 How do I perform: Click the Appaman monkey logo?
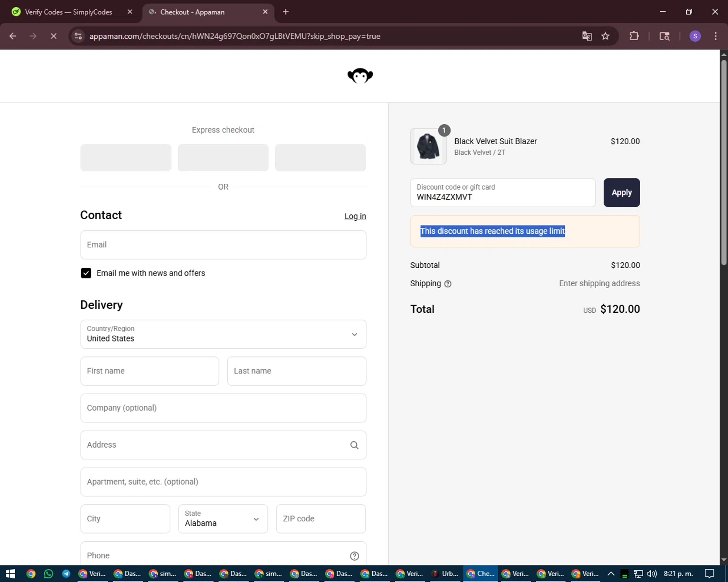(x=360, y=76)
